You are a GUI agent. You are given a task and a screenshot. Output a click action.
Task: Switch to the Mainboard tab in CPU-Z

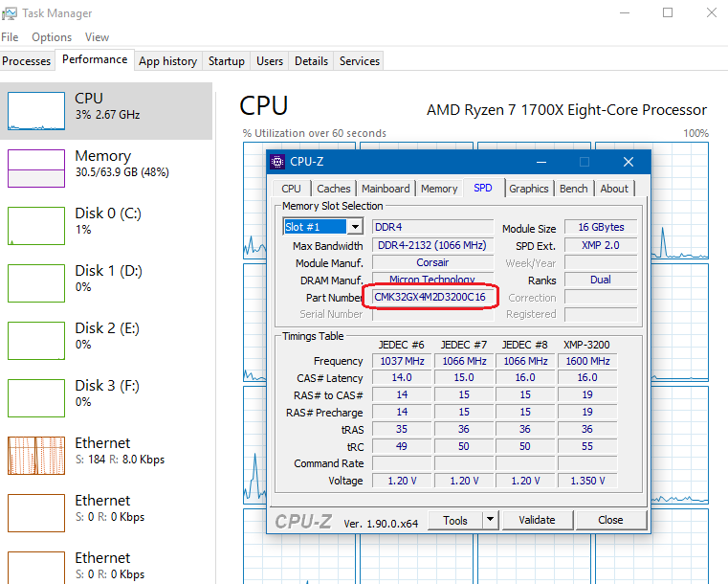pyautogui.click(x=386, y=189)
